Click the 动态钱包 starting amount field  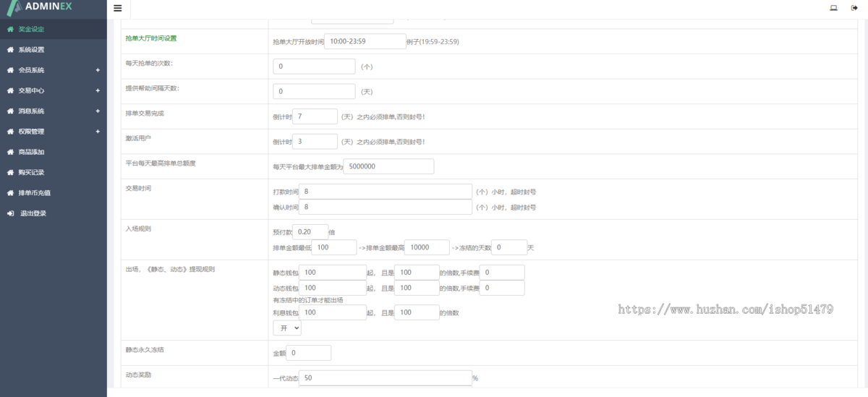(x=333, y=288)
